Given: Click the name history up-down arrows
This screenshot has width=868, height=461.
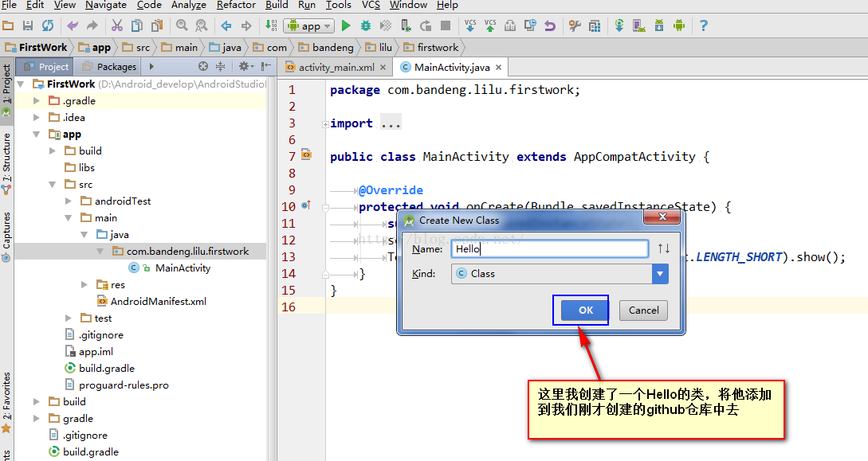Looking at the screenshot, I should pyautogui.click(x=664, y=248).
